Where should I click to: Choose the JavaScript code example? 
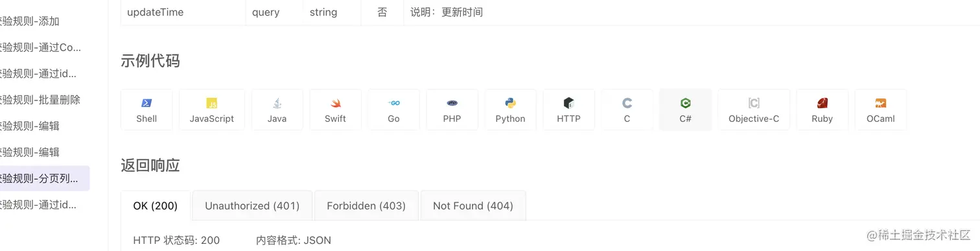tap(212, 110)
